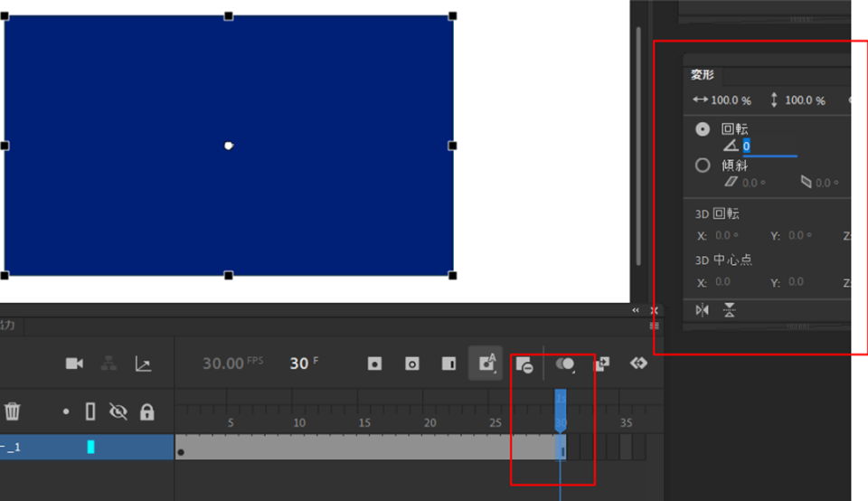Insert blank keyframe from the timeline toolbar
The image size is (868, 501).
coord(412,364)
